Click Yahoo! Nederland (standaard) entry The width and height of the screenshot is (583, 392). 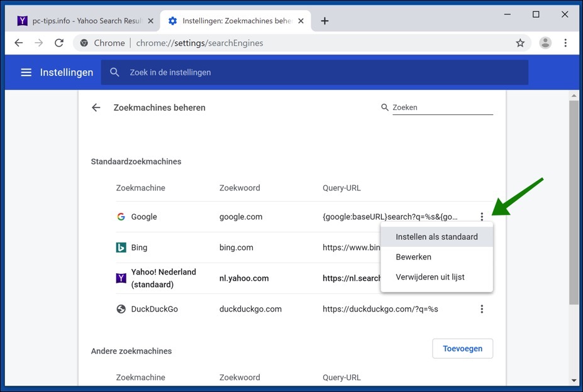[x=164, y=278]
